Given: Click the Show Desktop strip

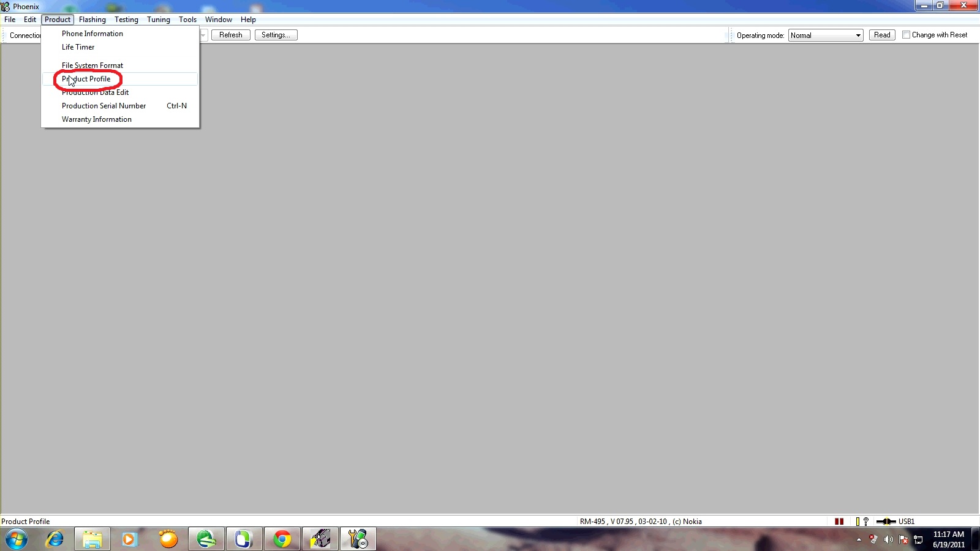Looking at the screenshot, I should click(976, 539).
